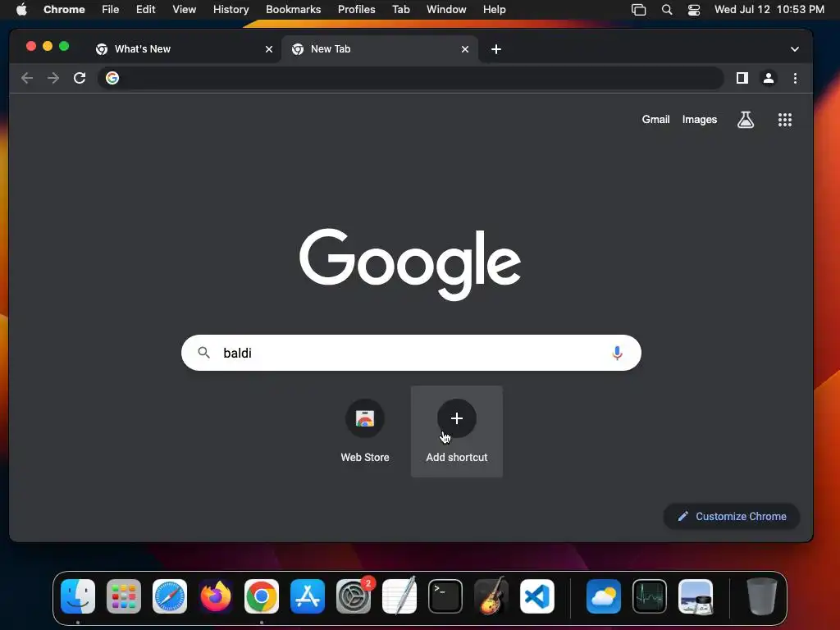Image resolution: width=840 pixels, height=630 pixels.
Task: Open the View menu
Action: [x=185, y=10]
